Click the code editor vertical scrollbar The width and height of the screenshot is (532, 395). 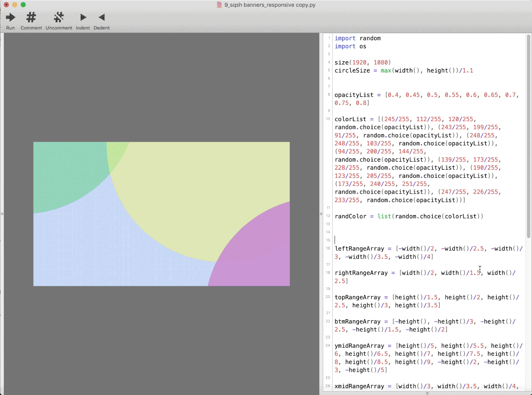pyautogui.click(x=529, y=136)
